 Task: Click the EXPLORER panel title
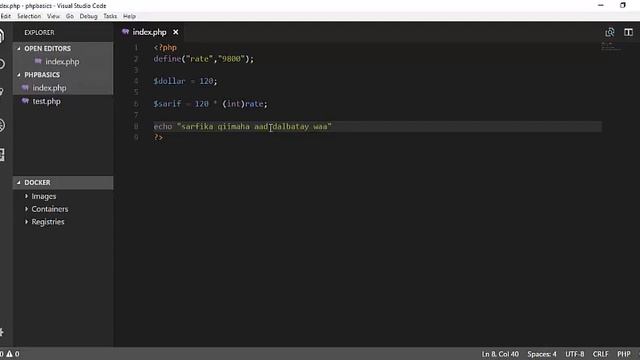point(39,33)
